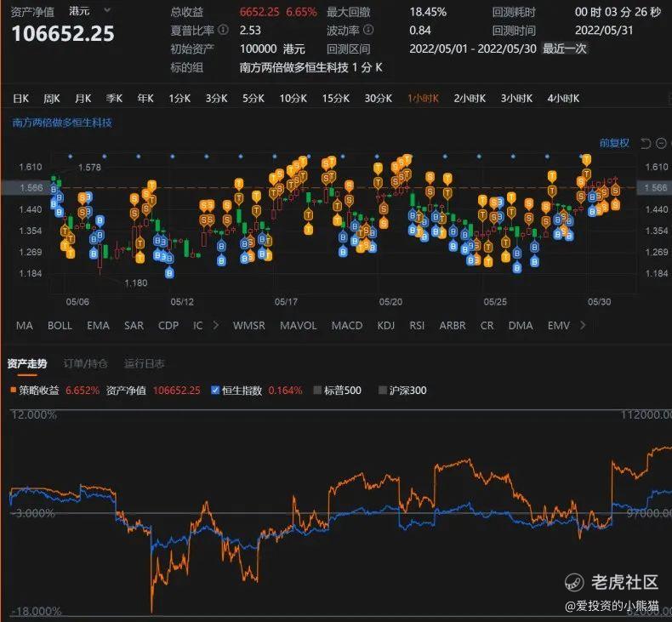
Task: Click the blue 南方两倍做多恒生科技 chart link
Action: tap(62, 123)
